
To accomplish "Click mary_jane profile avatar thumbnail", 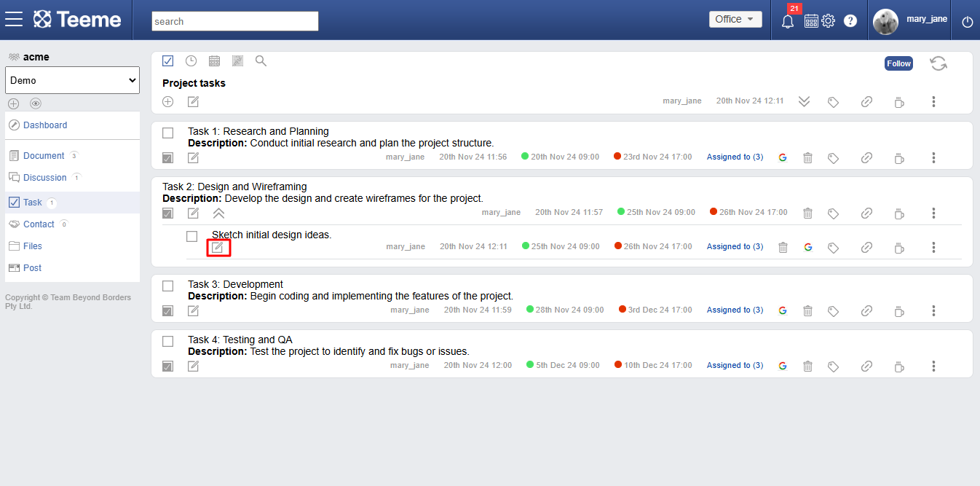I will (x=885, y=21).
